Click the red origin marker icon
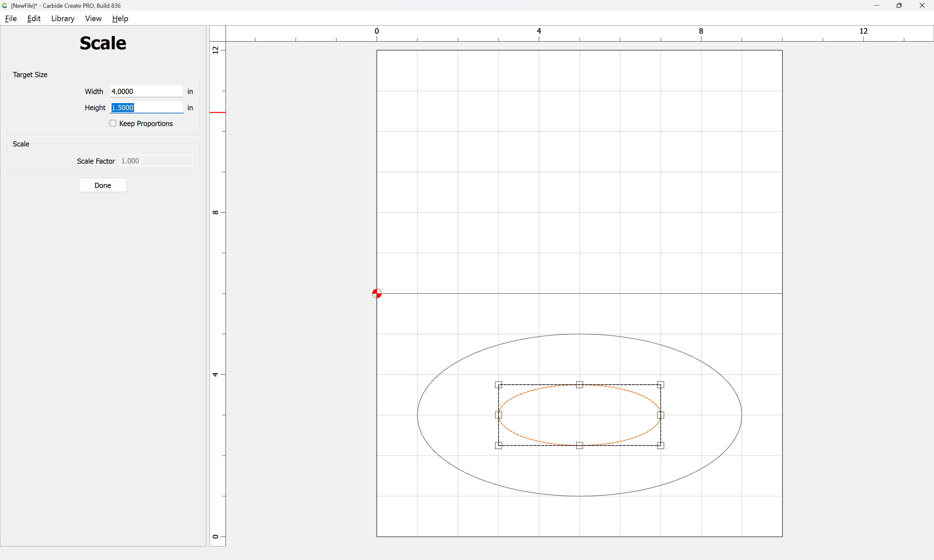Image resolution: width=934 pixels, height=560 pixels. click(x=377, y=293)
